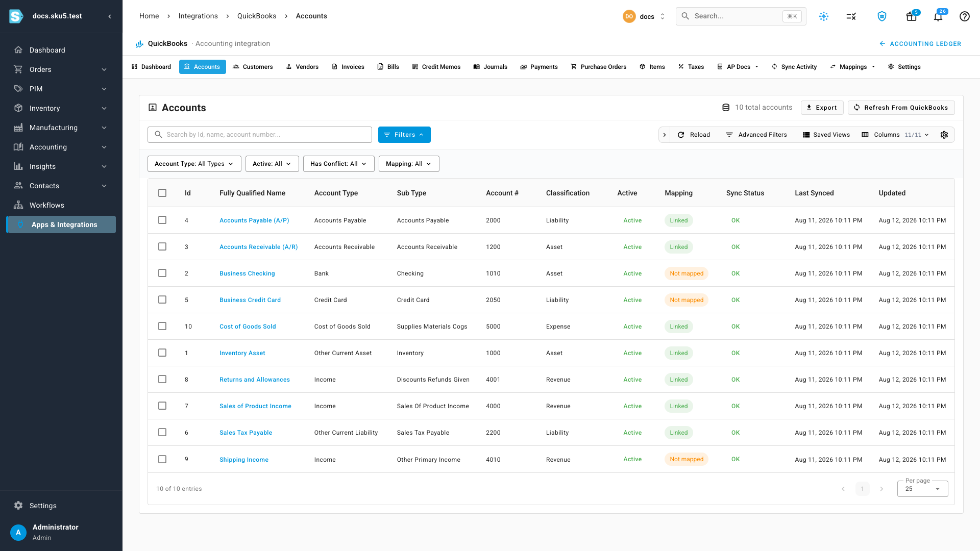Check the Returns and Allowances row checkbox
This screenshot has width=980, height=551.
point(162,380)
